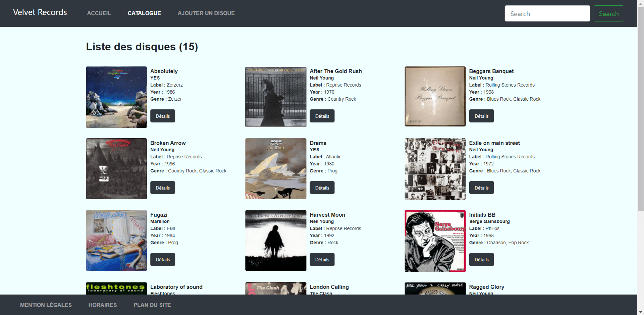
Task: Click the title 'Beggars Banquet'
Action: (x=491, y=71)
